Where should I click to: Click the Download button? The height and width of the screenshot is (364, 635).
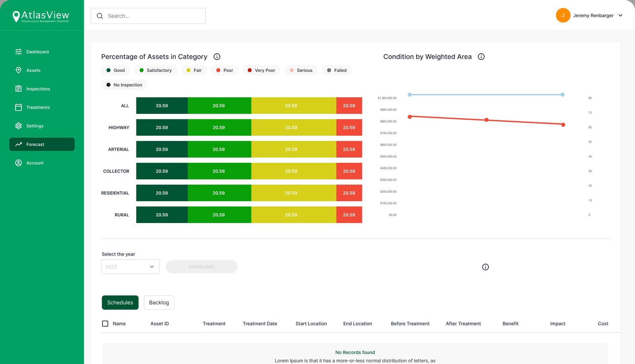click(x=201, y=267)
